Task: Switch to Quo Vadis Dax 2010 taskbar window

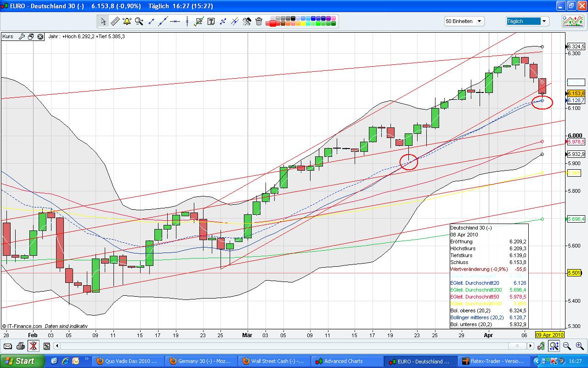Action: [128, 361]
